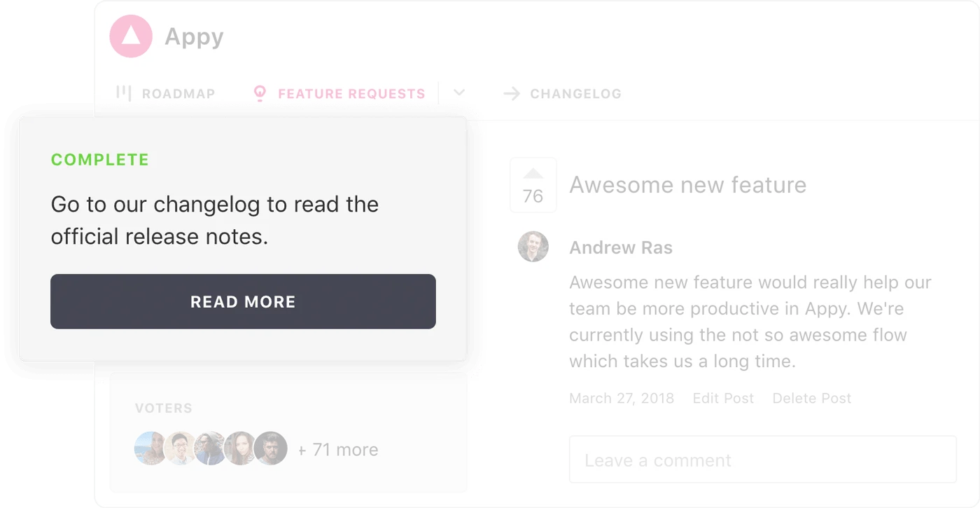Viewport: 980px width, 508px height.
Task: Click the Roadmap bars icon
Action: click(x=125, y=92)
